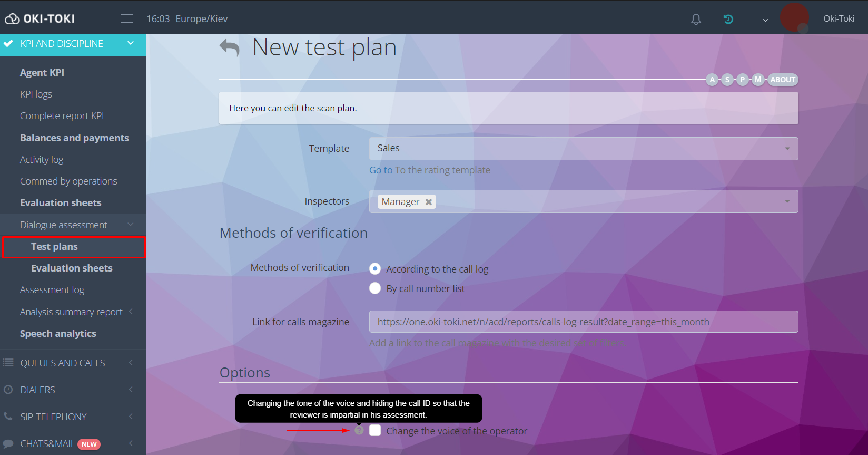
Task: Click the user avatar picture
Action: (794, 18)
